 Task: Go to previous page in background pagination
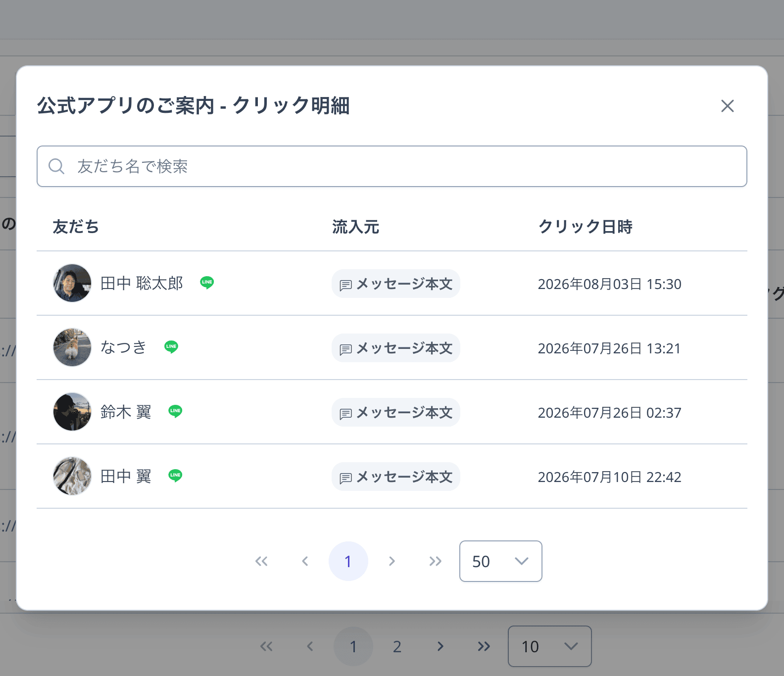coord(310,646)
